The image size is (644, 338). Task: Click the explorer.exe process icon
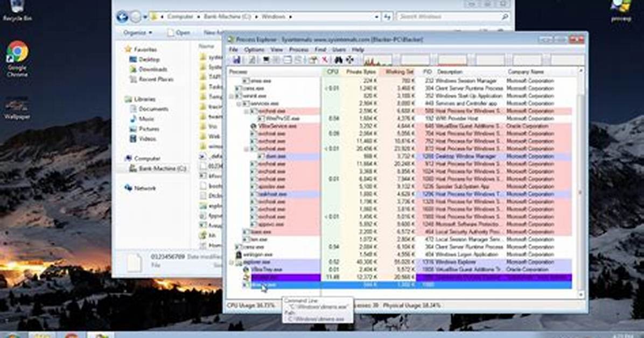(239, 262)
